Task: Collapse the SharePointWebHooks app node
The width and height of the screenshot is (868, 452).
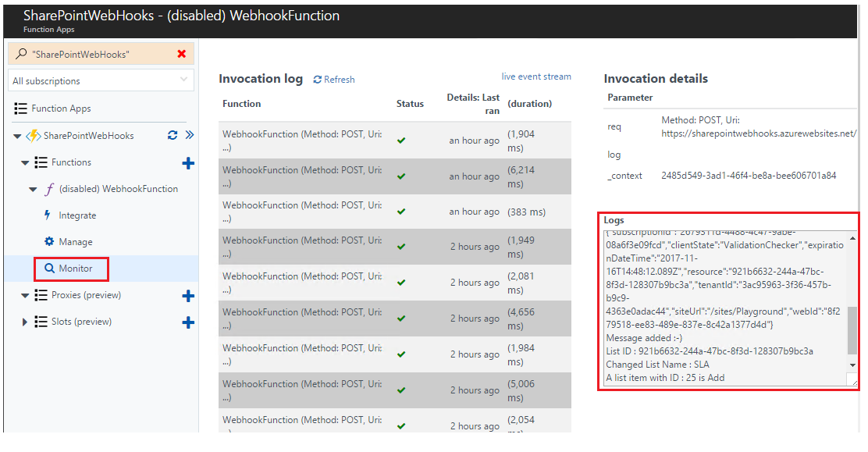Action: coord(17,136)
